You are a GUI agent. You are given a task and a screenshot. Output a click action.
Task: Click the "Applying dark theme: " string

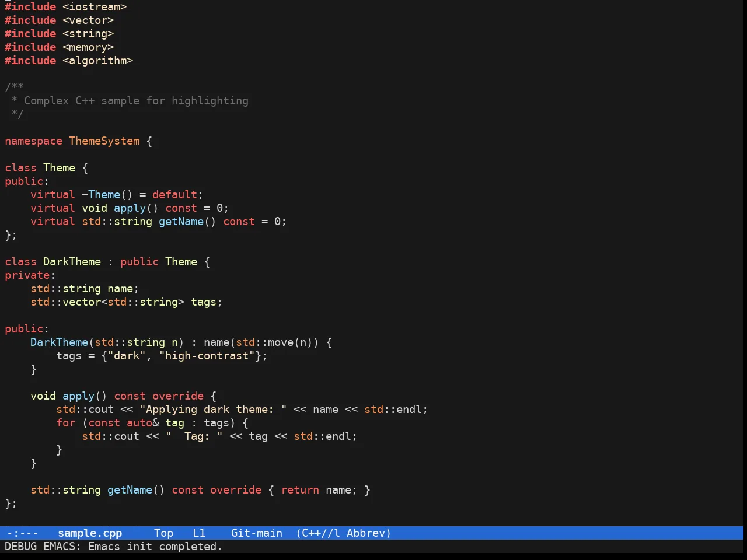pyautogui.click(x=213, y=409)
